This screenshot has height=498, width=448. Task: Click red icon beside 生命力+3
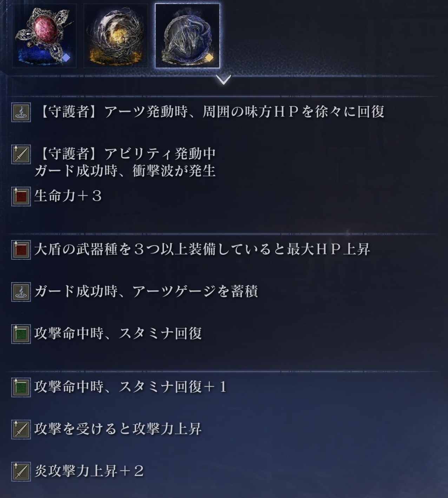click(x=21, y=197)
